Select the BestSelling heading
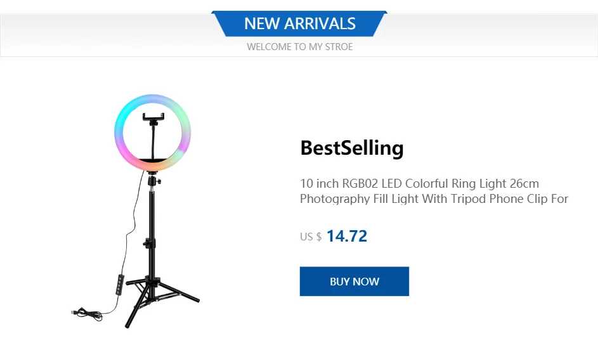Viewport: 598px width, 364px height. tap(351, 148)
